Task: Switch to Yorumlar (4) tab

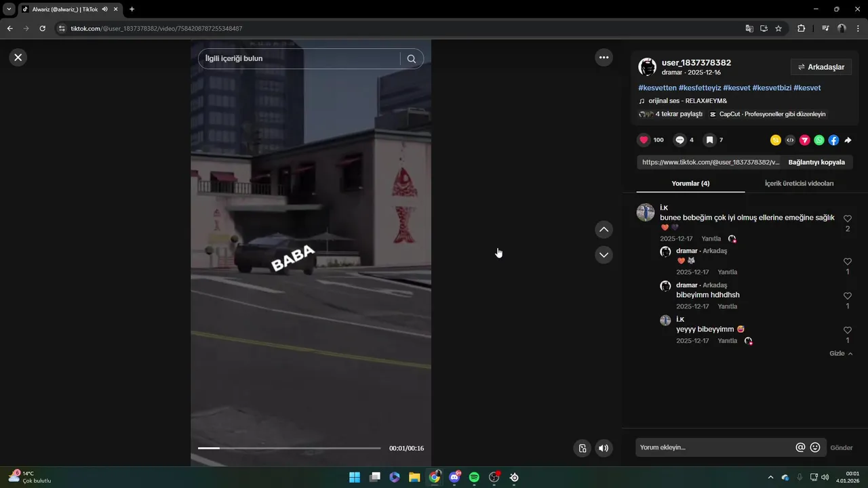Action: [690, 184]
